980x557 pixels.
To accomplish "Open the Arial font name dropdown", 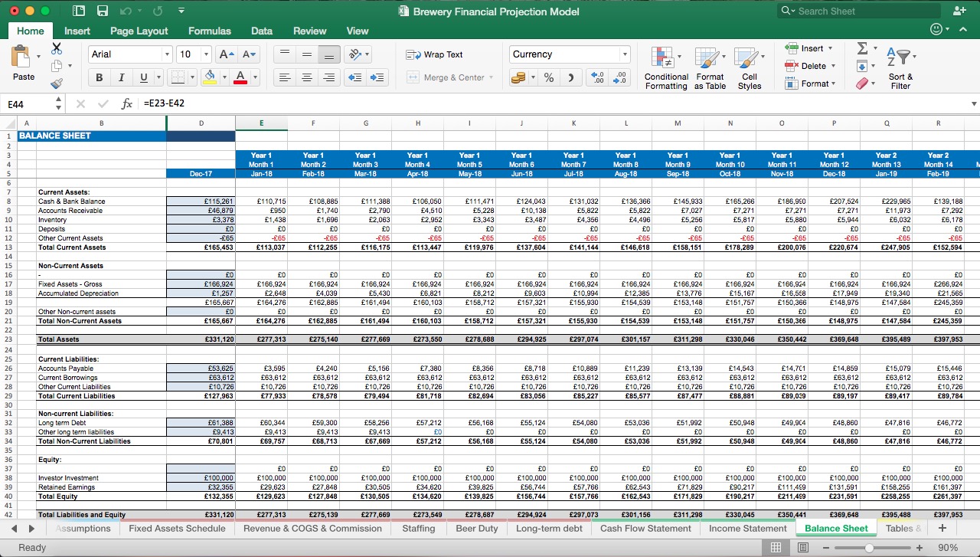I will [167, 54].
